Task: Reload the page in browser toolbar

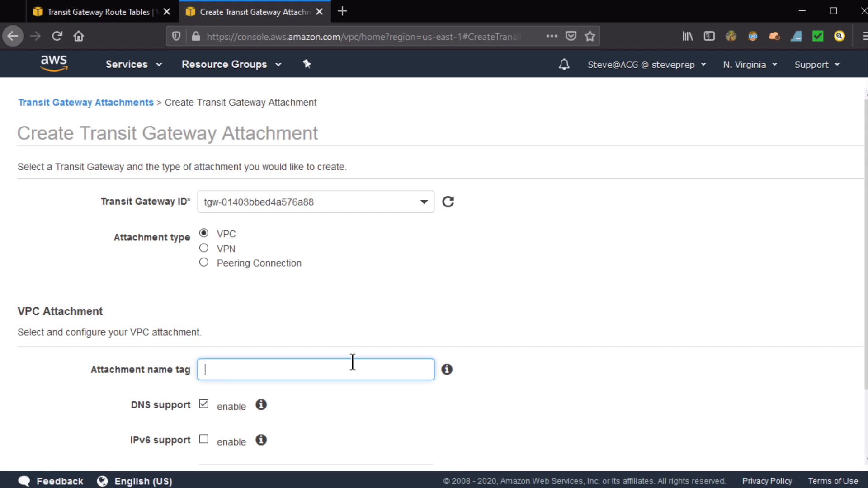Action: pyautogui.click(x=57, y=36)
